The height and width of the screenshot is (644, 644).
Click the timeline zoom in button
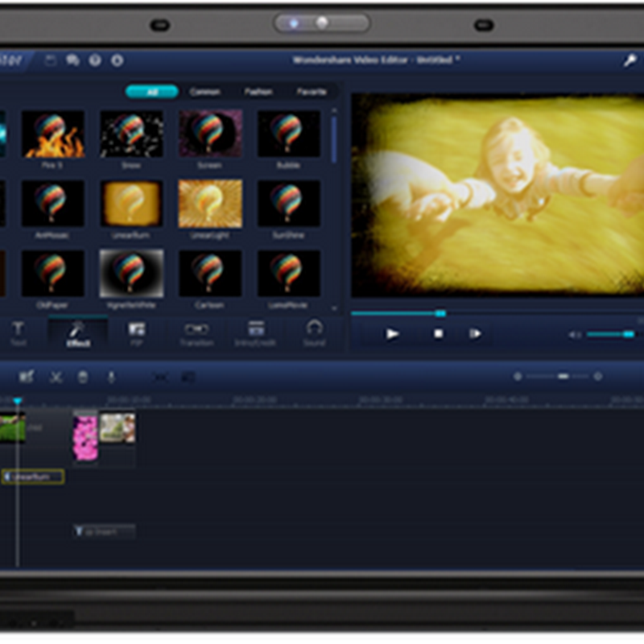tap(598, 376)
